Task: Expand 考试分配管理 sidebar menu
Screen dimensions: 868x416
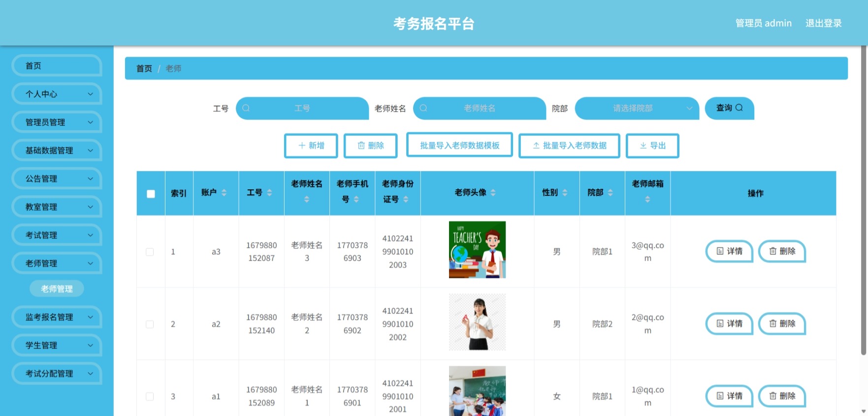Action: click(57, 374)
